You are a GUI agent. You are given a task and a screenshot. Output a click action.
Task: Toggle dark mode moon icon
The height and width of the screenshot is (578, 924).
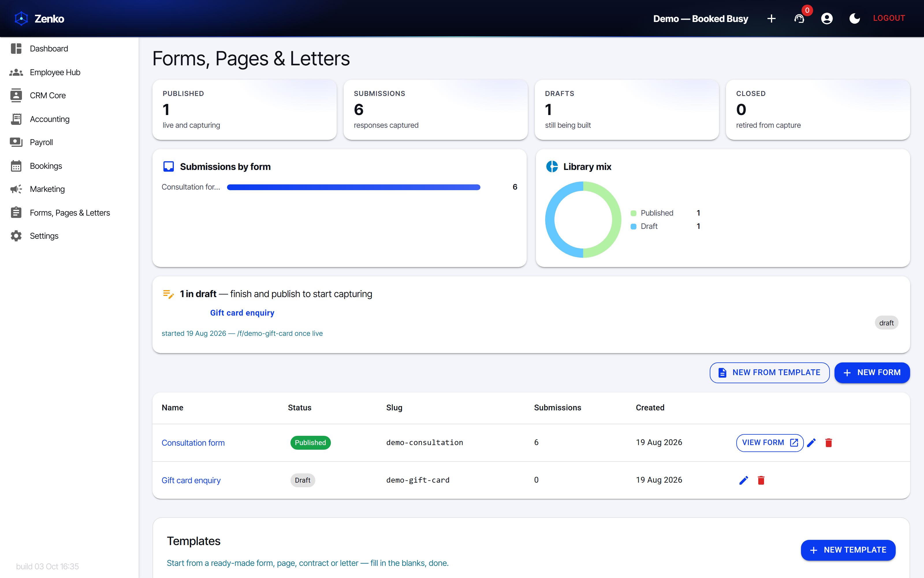854,18
